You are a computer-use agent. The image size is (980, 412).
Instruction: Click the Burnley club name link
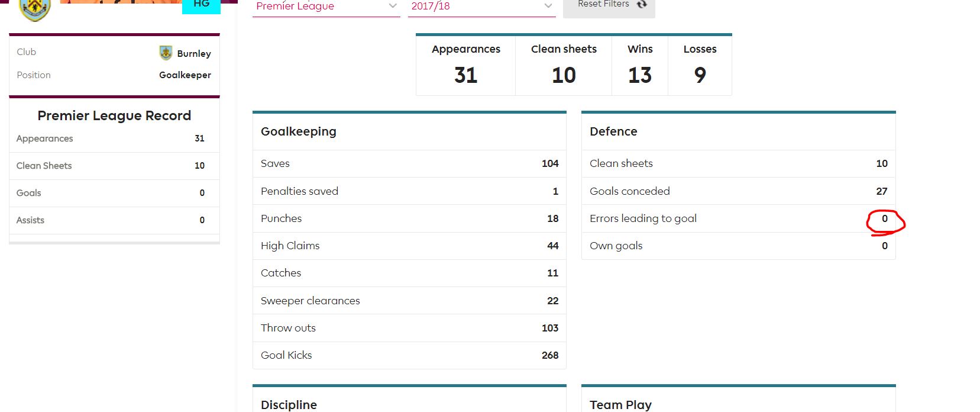[194, 53]
